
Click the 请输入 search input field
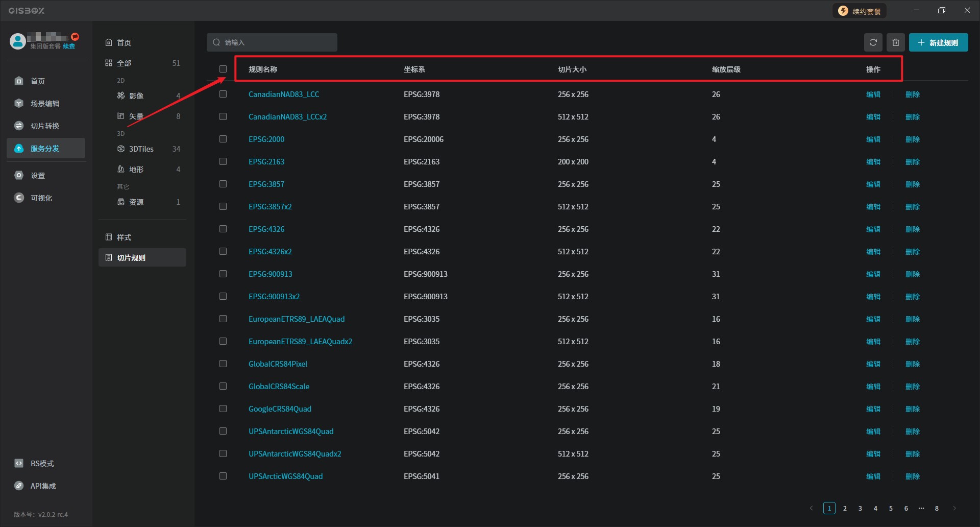pyautogui.click(x=278, y=42)
